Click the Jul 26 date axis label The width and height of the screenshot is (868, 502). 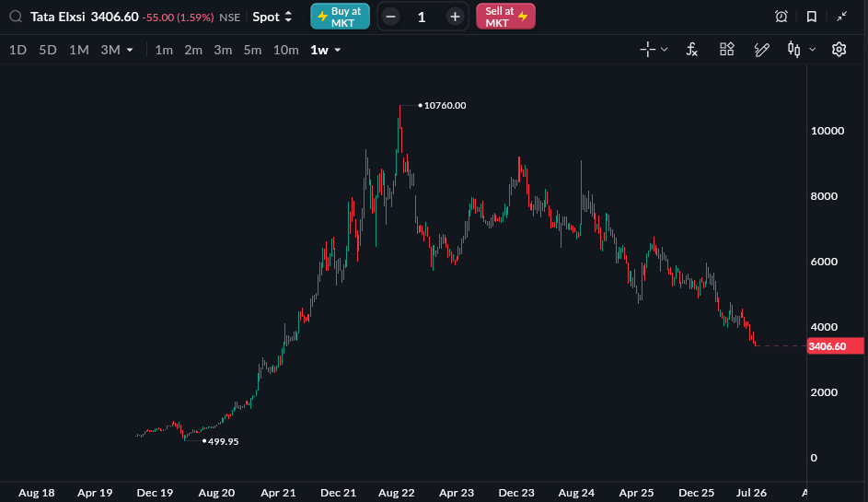pyautogui.click(x=751, y=493)
